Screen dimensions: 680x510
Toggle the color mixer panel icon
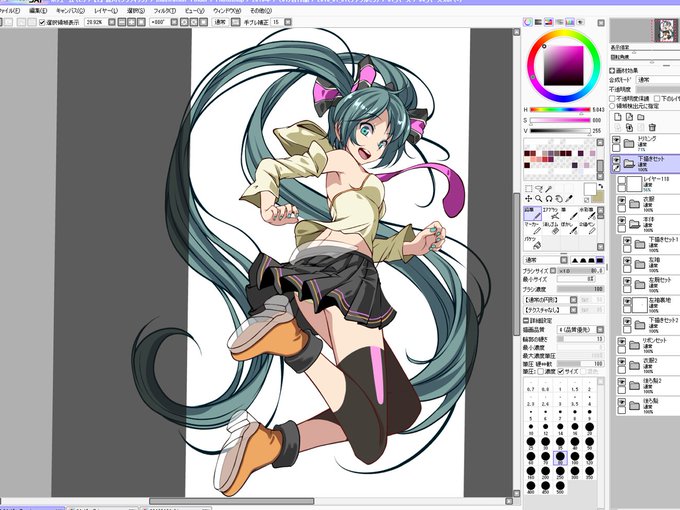point(559,22)
